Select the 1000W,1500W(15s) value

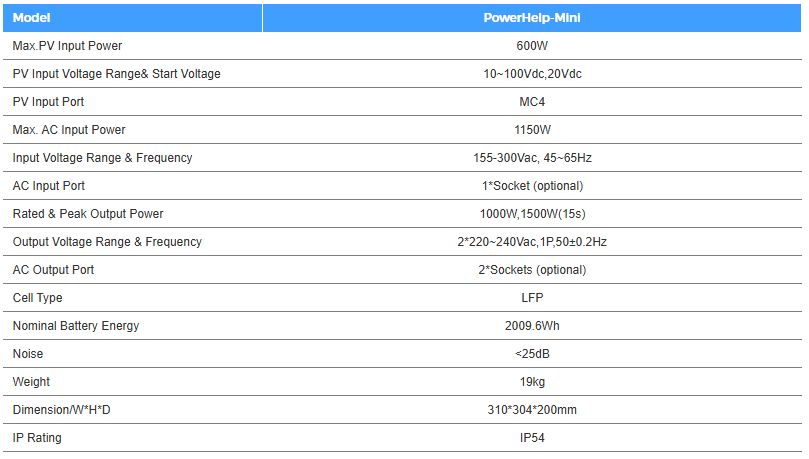pyautogui.click(x=532, y=214)
